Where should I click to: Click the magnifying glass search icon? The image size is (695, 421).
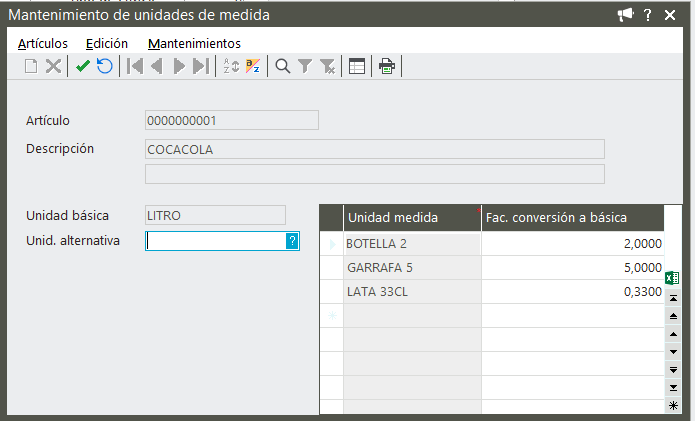pos(283,66)
